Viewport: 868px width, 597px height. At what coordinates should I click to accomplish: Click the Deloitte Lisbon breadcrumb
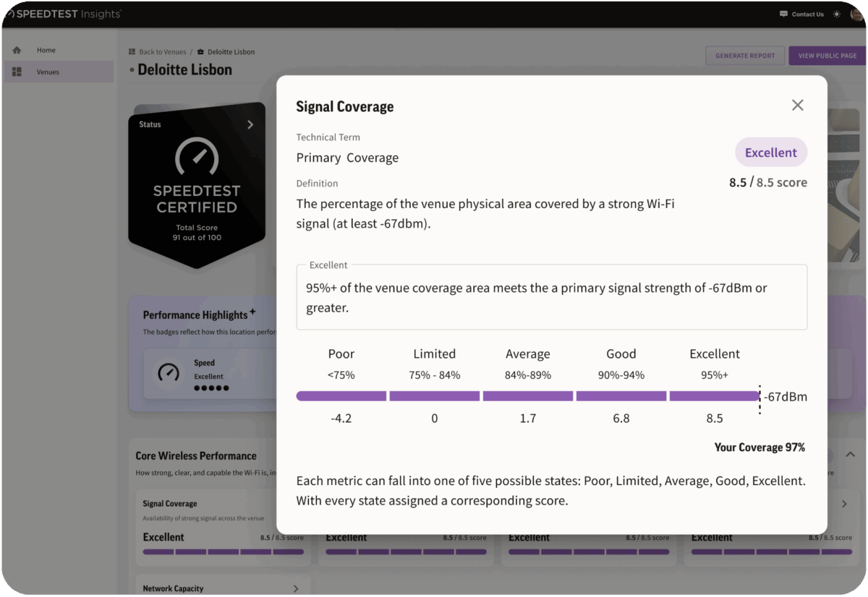231,52
